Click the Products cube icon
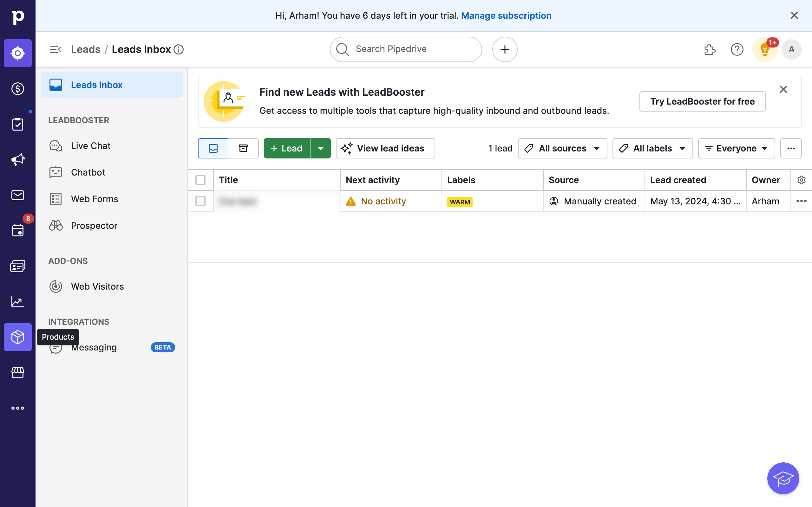The height and width of the screenshot is (507, 812). (x=17, y=337)
